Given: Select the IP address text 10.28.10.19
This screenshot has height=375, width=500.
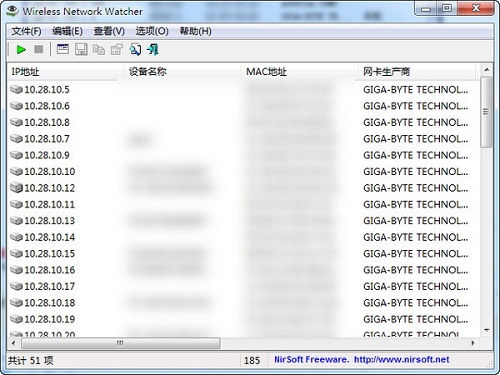Looking at the screenshot, I should (50, 319).
